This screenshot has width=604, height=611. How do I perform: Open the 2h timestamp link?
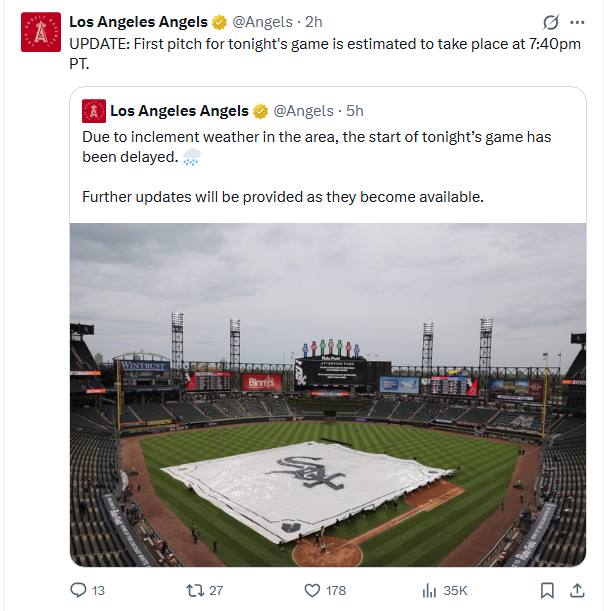(x=314, y=22)
